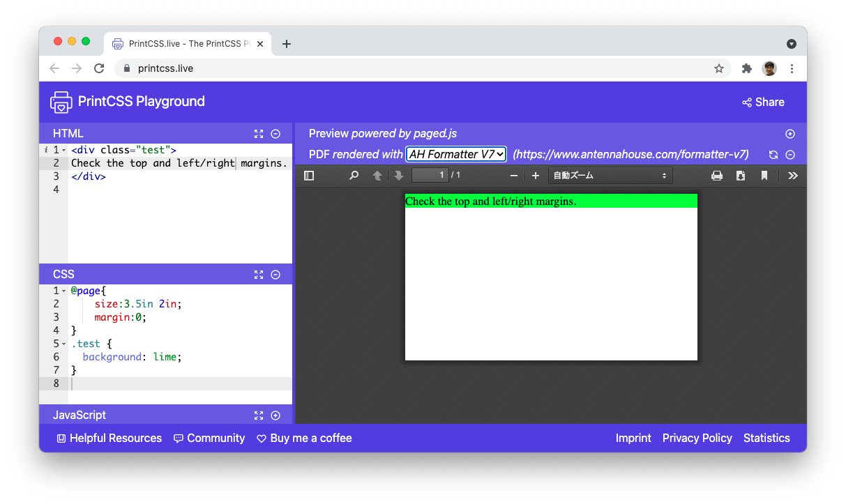Open more PDF tools with the chevron menu
Viewport: 846px width, 504px height.
(793, 175)
